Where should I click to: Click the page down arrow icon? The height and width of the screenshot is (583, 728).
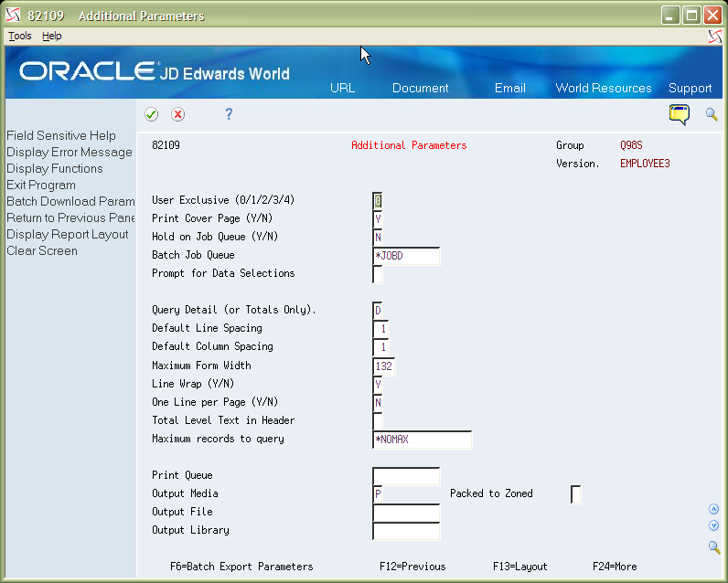[714, 525]
